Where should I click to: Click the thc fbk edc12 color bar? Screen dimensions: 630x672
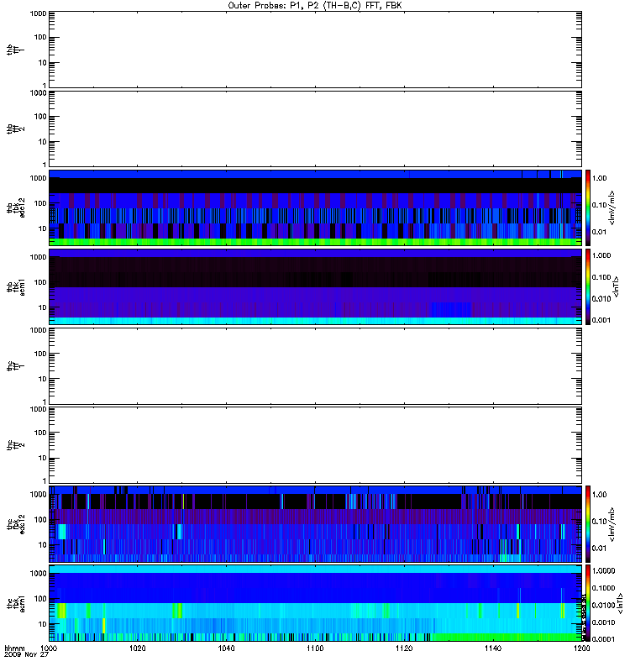click(588, 523)
